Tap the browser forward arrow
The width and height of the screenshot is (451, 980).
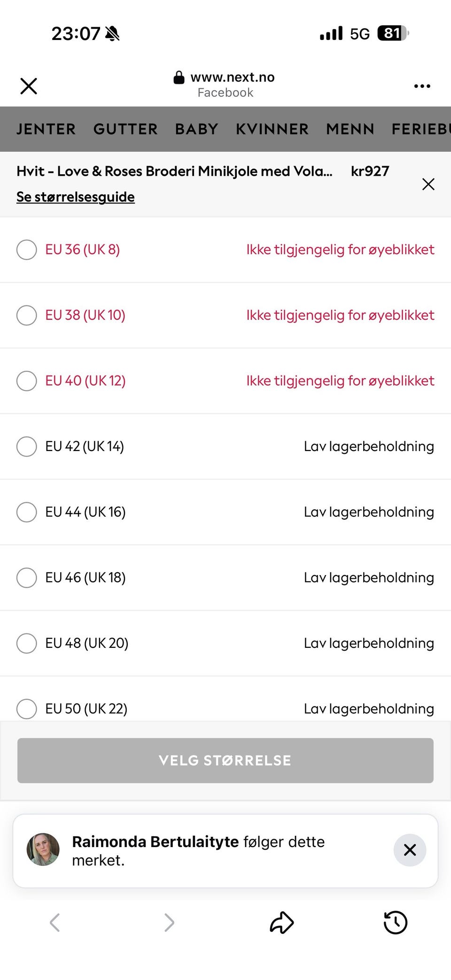[x=169, y=922]
